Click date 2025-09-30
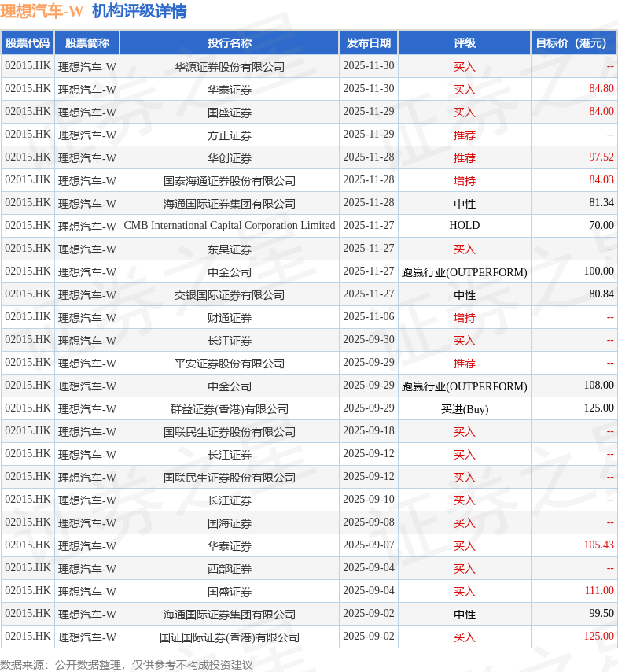This screenshot has width=618, height=672. (368, 339)
